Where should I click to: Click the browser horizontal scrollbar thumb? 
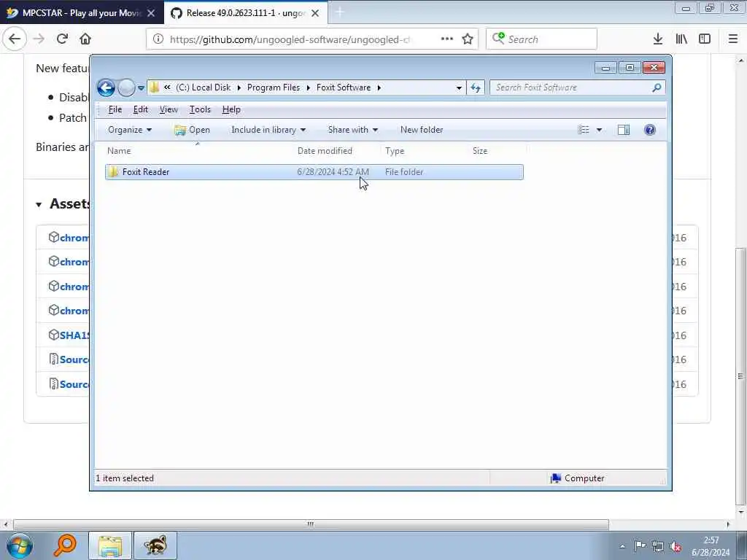[x=311, y=524]
